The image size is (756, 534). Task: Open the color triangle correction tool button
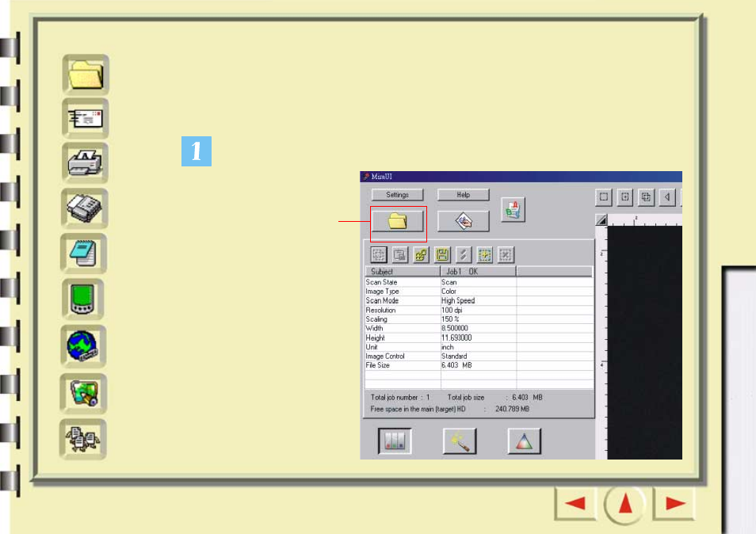coord(525,441)
